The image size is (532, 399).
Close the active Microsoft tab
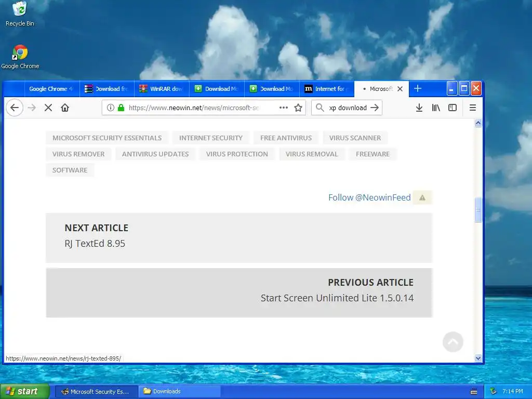pos(400,89)
